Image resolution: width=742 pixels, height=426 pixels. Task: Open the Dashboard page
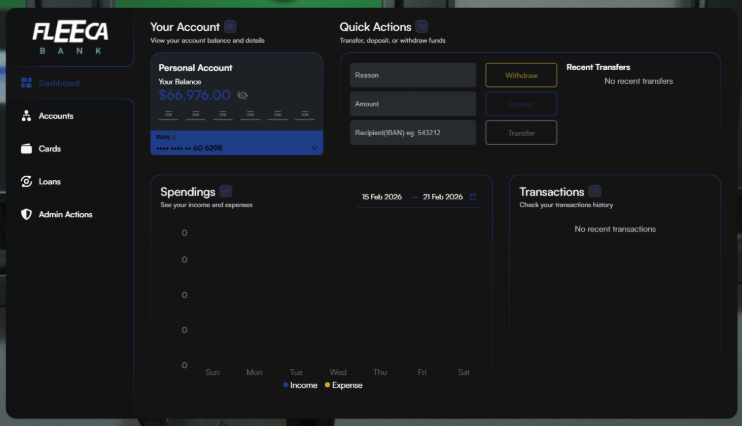[x=59, y=83]
